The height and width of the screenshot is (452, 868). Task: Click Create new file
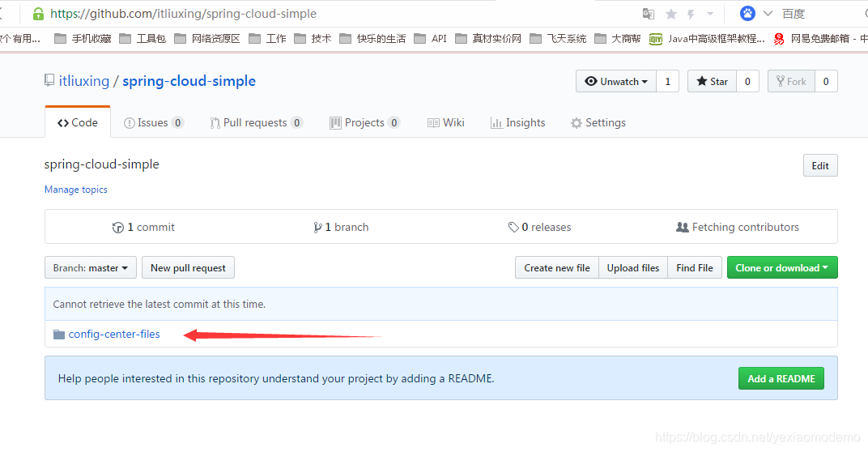pyautogui.click(x=557, y=267)
